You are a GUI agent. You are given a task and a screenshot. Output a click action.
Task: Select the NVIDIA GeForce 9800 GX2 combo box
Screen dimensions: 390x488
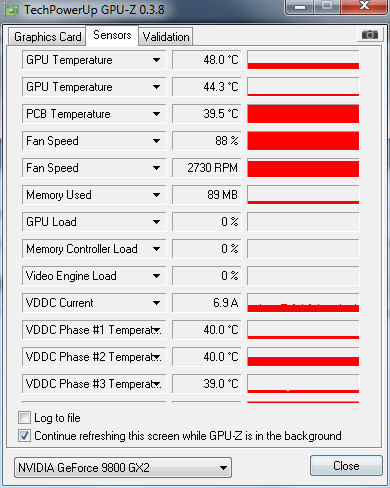coord(123,468)
